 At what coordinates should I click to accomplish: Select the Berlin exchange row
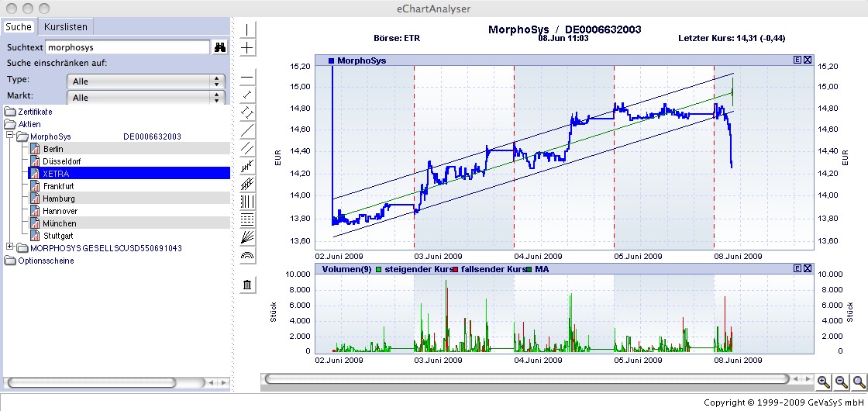129,148
